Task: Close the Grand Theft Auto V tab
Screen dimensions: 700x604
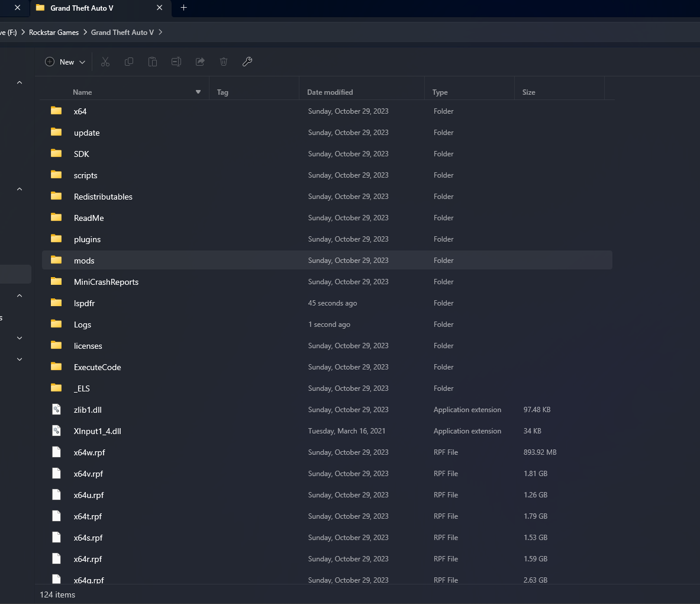Action: (x=159, y=8)
